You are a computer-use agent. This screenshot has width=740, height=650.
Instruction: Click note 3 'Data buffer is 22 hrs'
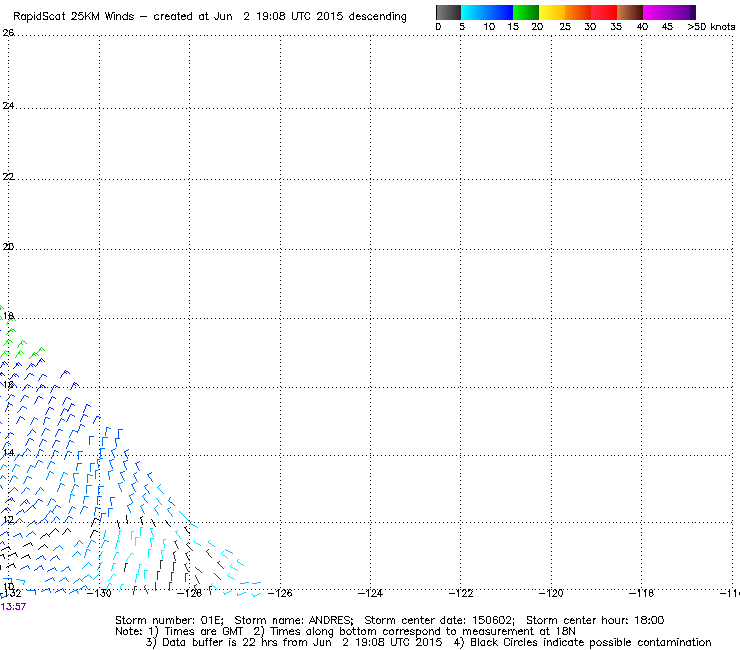(x=212, y=642)
